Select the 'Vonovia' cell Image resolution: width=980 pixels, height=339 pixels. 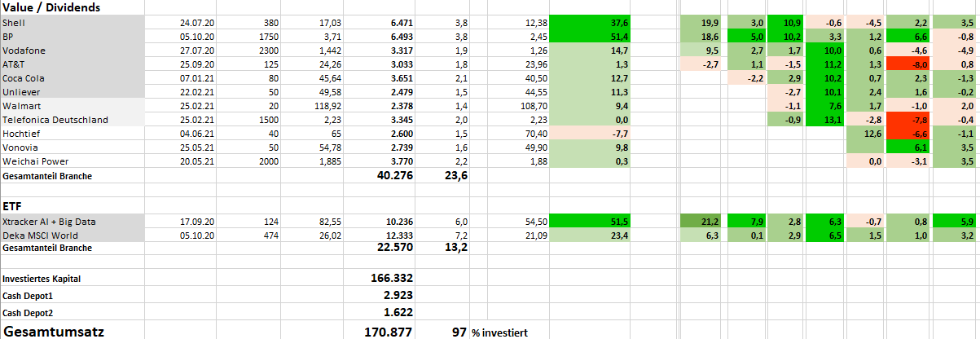pos(73,147)
